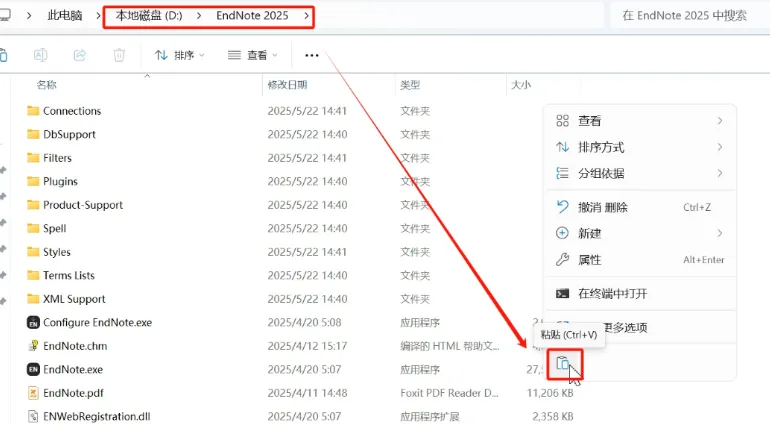
Task: Select the EndNote.pdf file name
Action: (73, 393)
